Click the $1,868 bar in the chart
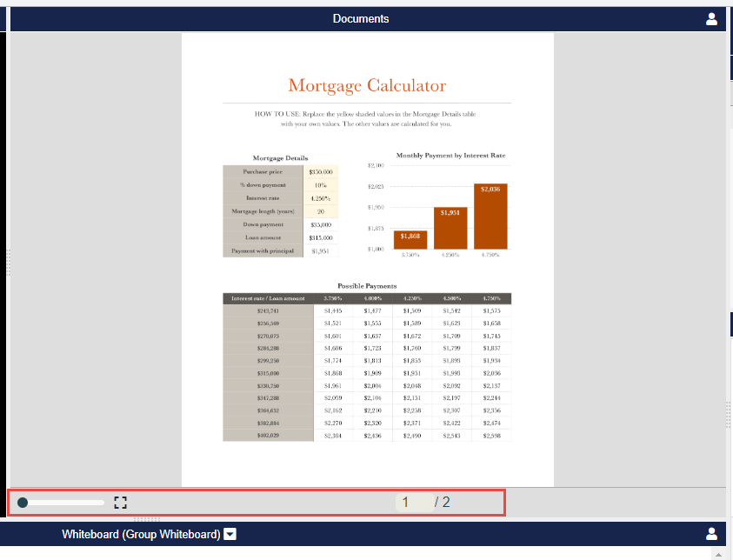The width and height of the screenshot is (733, 560). (410, 239)
